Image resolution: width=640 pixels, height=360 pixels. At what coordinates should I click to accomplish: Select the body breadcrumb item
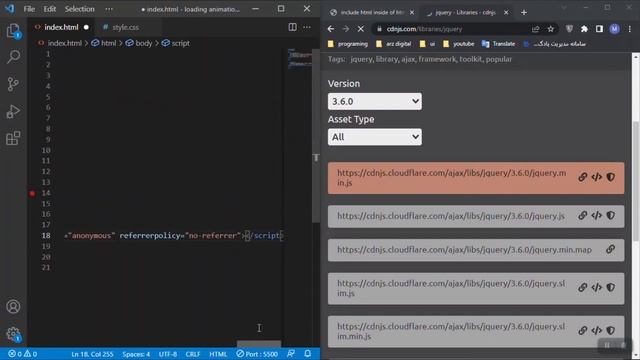point(139,43)
